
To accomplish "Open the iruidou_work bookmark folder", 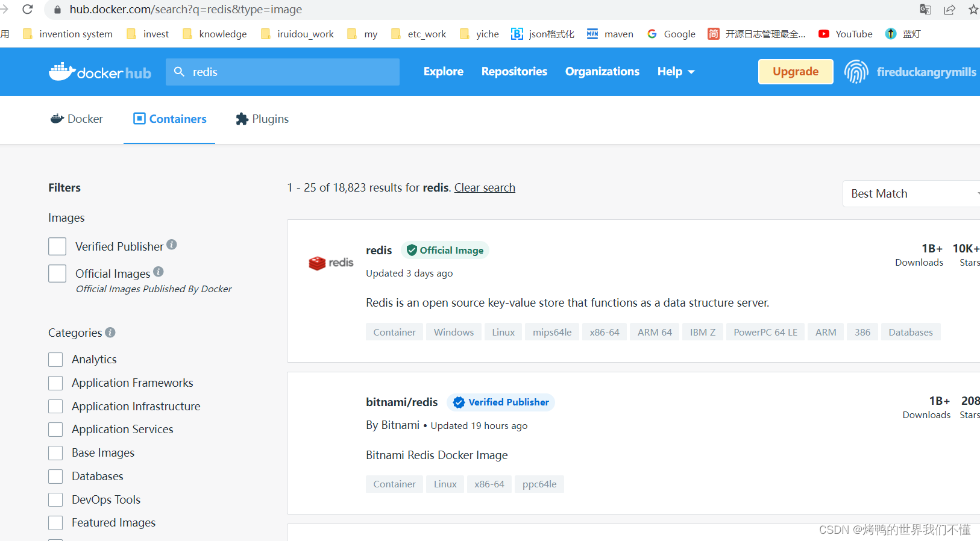I will point(297,34).
